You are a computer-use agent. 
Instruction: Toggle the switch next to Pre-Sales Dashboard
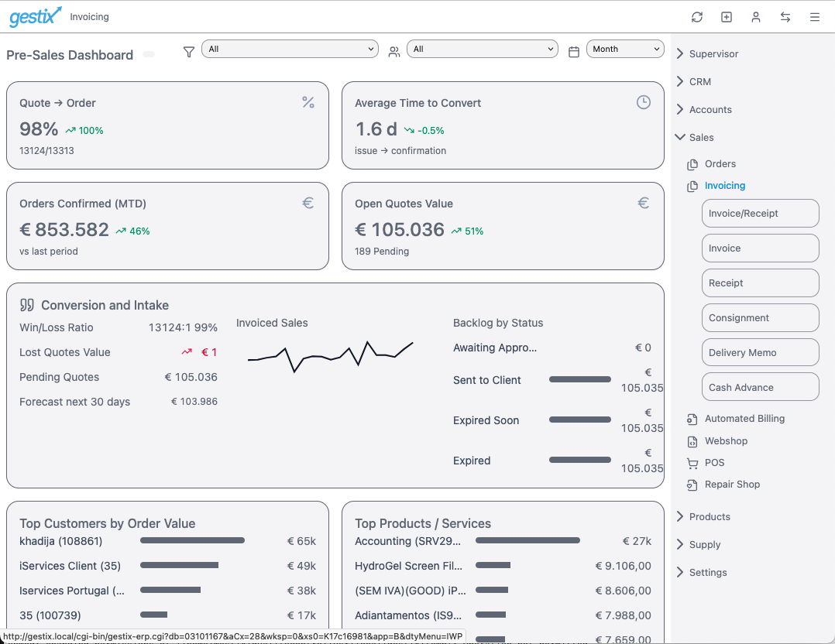[x=149, y=54]
